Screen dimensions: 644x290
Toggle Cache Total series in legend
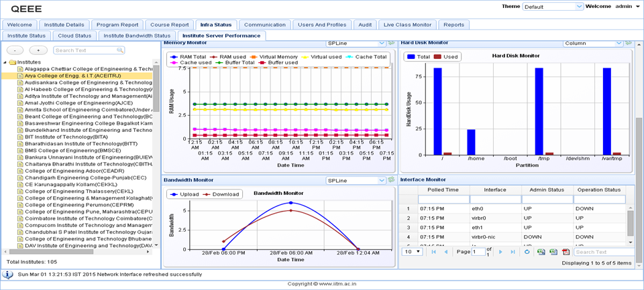pyautogui.click(x=367, y=57)
